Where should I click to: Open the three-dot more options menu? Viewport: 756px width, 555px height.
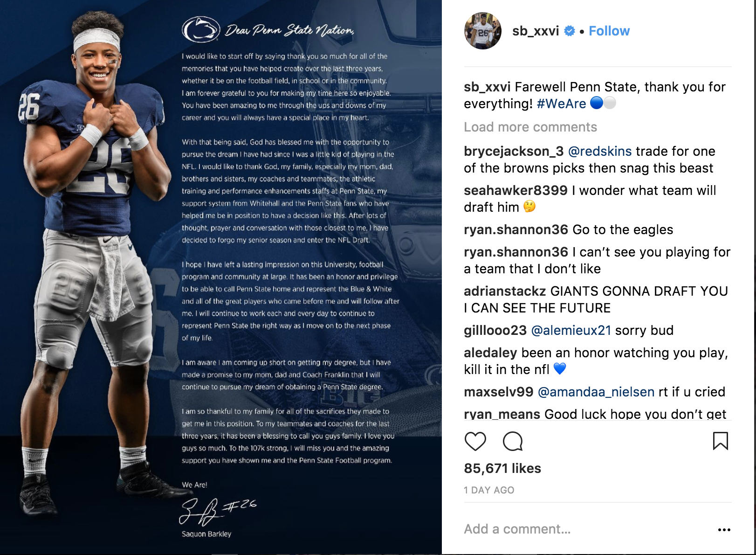[724, 530]
